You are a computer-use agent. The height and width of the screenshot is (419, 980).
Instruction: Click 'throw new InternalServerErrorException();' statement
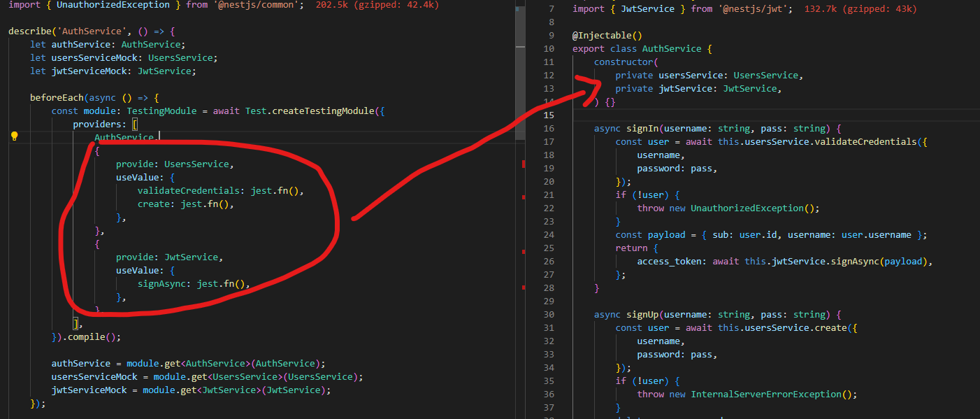click(747, 395)
